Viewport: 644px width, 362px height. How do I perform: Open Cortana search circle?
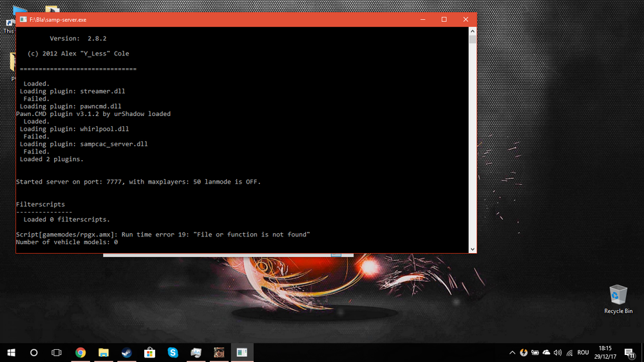pos(33,352)
